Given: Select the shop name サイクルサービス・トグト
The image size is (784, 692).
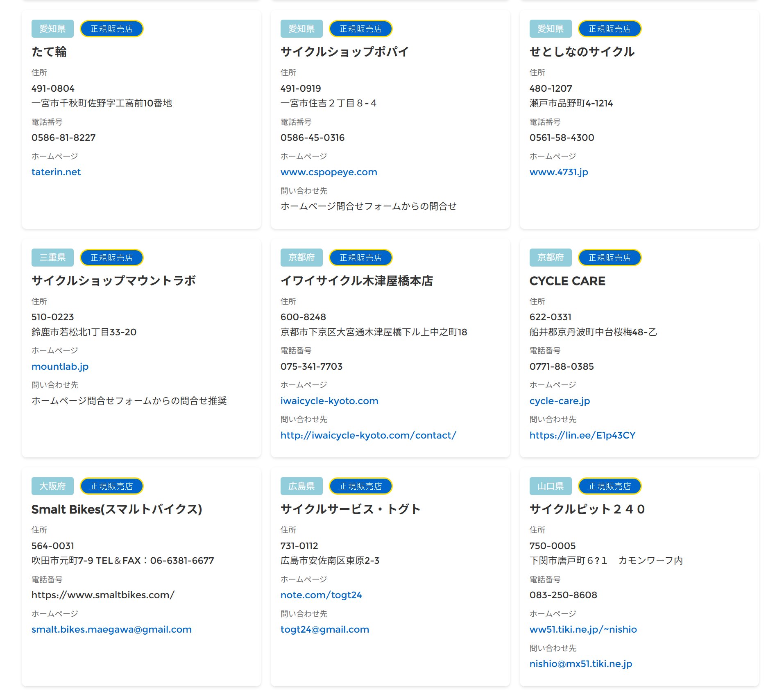Looking at the screenshot, I should [x=351, y=509].
